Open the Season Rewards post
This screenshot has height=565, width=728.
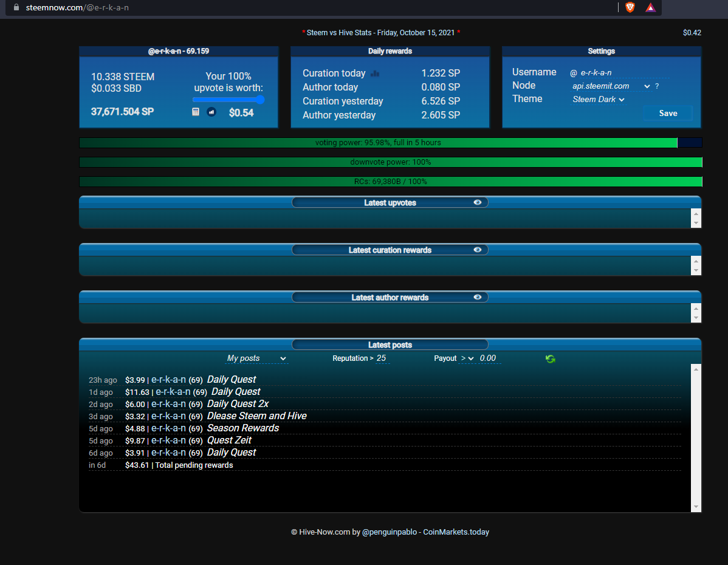tap(243, 428)
